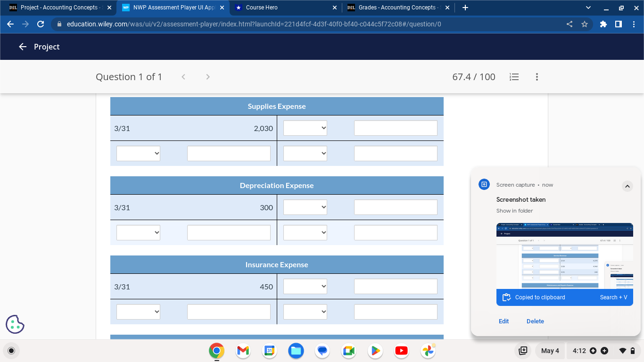
Task: Open the assessment three-dot options menu
Action: click(x=537, y=77)
